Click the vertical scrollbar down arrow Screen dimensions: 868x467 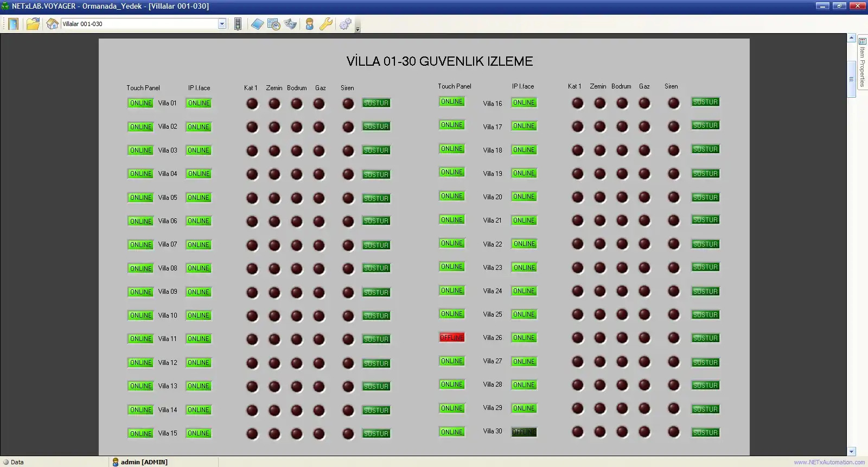[851, 451]
